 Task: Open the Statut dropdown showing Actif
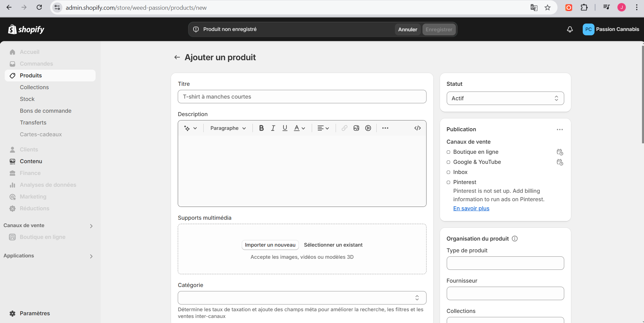pos(505,98)
